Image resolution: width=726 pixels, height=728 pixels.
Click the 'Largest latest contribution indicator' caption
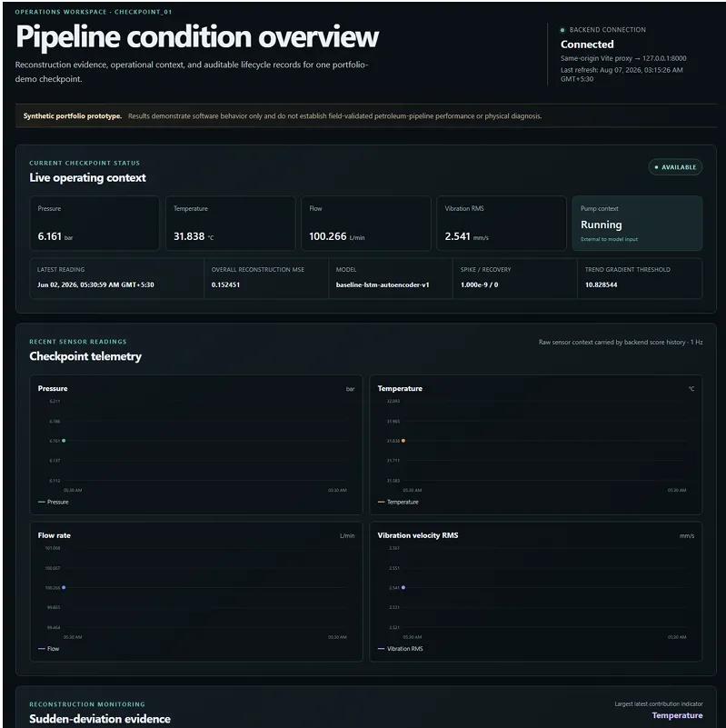[x=659, y=703]
